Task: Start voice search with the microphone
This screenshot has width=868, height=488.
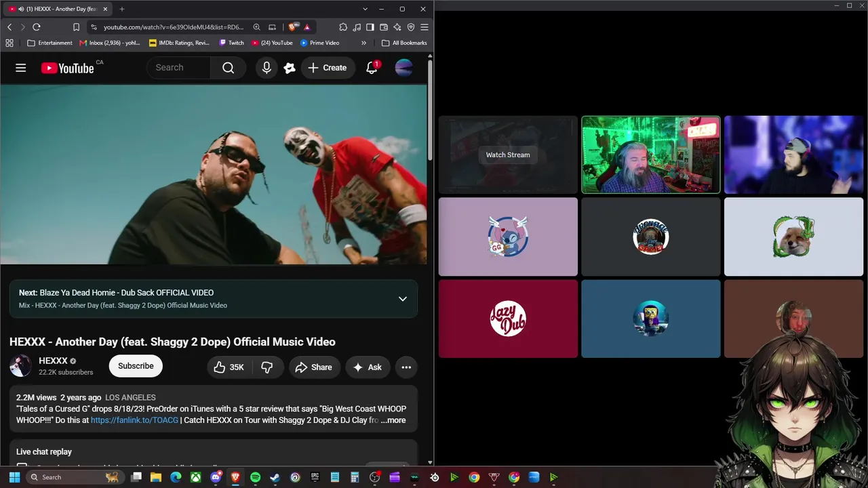Action: [267, 68]
